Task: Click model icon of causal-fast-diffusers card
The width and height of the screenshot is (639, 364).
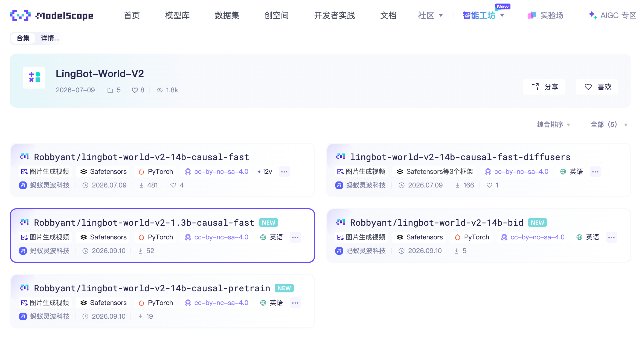Action: pyautogui.click(x=340, y=157)
